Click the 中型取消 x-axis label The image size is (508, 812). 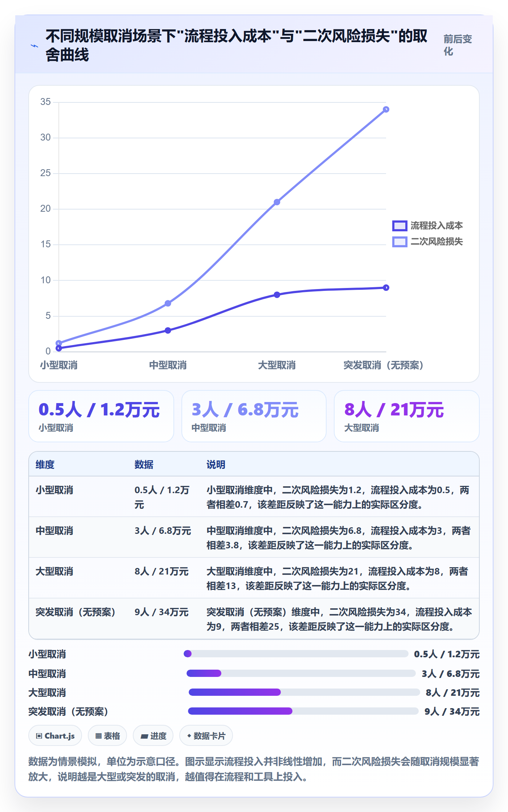(168, 365)
